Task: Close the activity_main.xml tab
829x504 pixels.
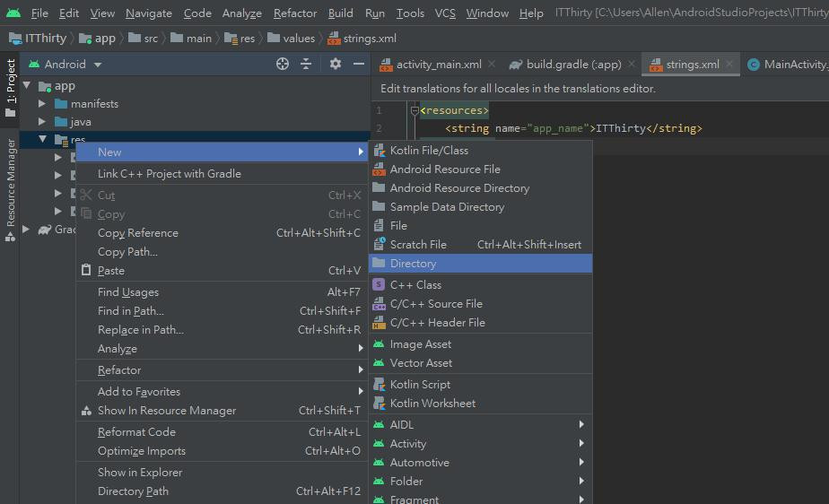Action: 492,64
